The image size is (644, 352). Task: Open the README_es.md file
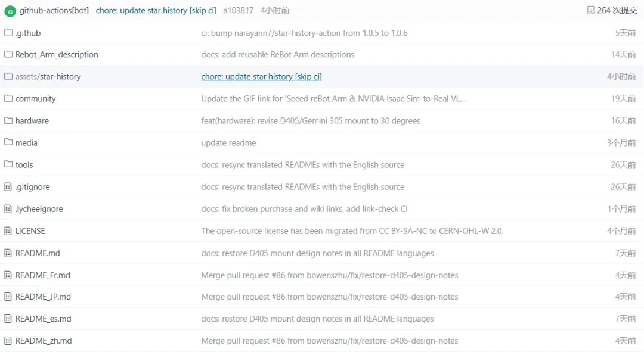click(x=43, y=319)
